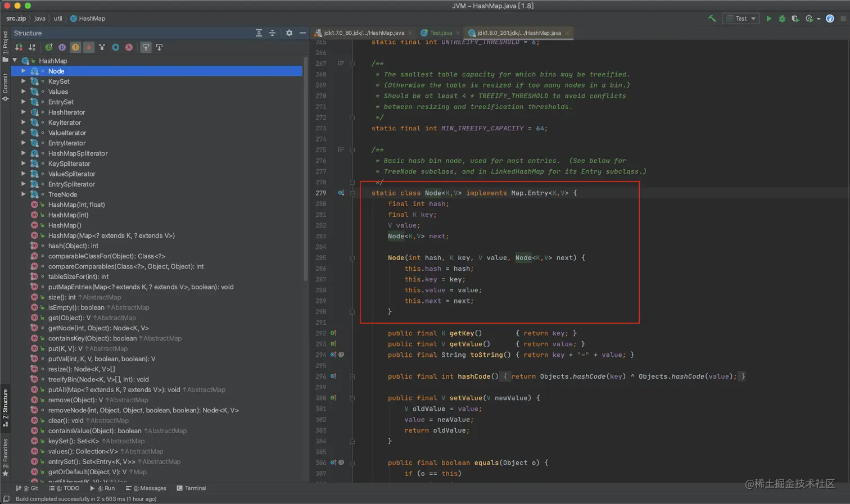The height and width of the screenshot is (504, 850).
Task: Toggle autoscroll to source
Action: 146,47
